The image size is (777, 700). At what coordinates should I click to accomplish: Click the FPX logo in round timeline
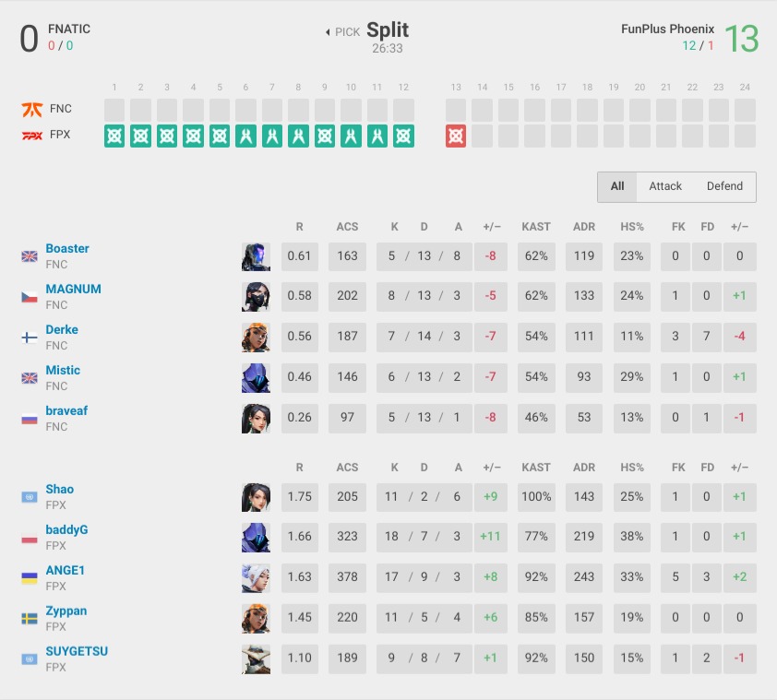(32, 136)
